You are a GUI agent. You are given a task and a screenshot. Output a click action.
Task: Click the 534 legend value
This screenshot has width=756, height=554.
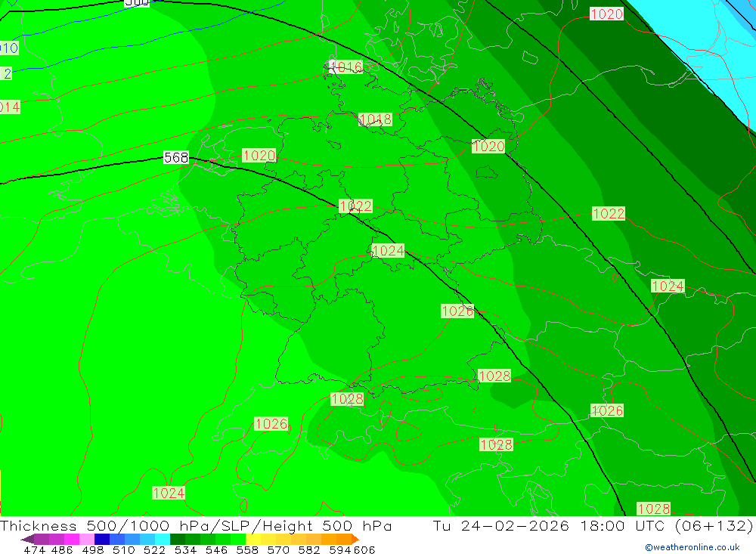(185, 549)
